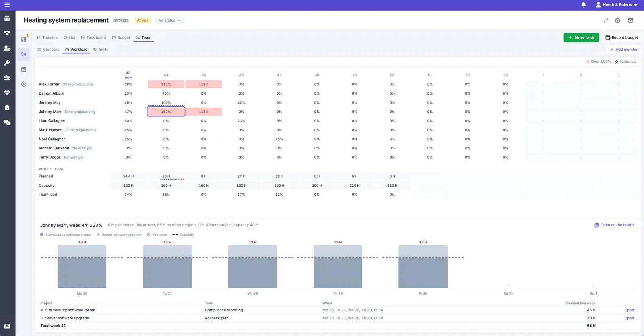Open the wrench tools icon in sidebar
Screen dimensions: 644x336
[x=7, y=63]
